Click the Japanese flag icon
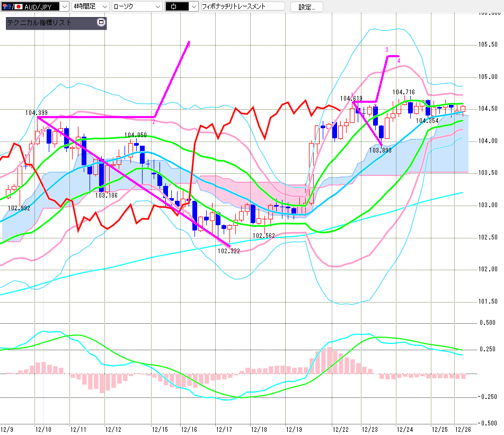The width and height of the screenshot is (504, 435). 19,7
